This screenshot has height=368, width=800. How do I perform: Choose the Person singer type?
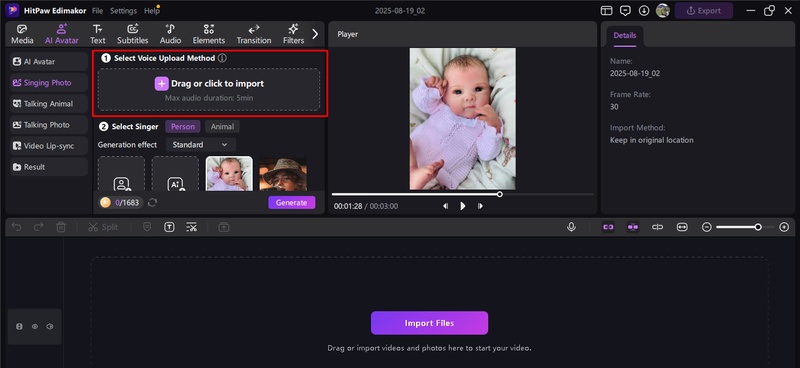[x=182, y=127]
